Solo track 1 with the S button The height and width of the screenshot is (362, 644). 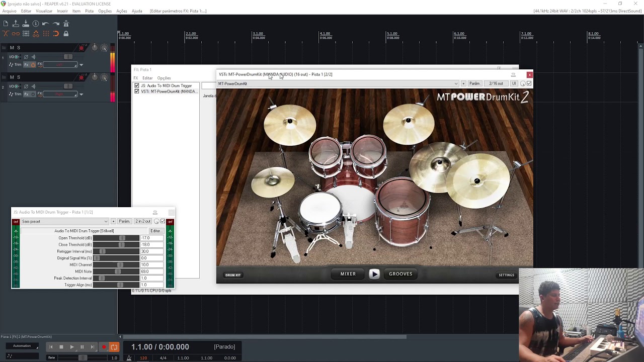click(19, 48)
